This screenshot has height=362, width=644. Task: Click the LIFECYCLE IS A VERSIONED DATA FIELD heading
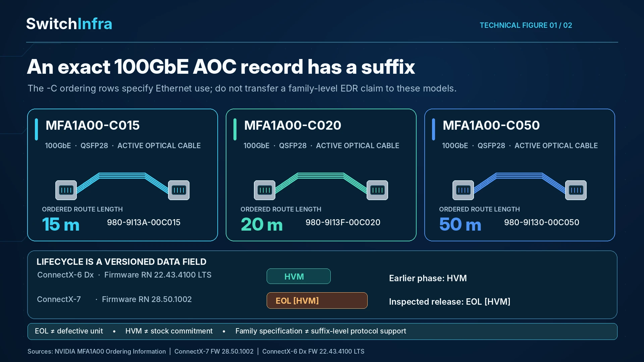pos(121,262)
